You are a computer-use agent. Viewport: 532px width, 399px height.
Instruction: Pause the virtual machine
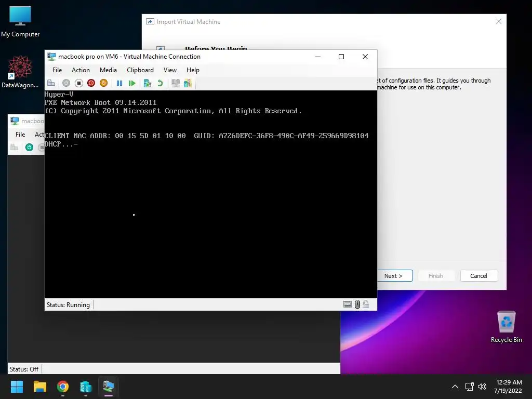pyautogui.click(x=119, y=83)
